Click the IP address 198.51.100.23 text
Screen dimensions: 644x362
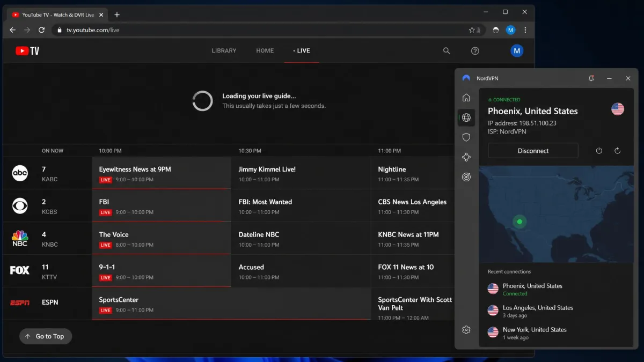(522, 123)
